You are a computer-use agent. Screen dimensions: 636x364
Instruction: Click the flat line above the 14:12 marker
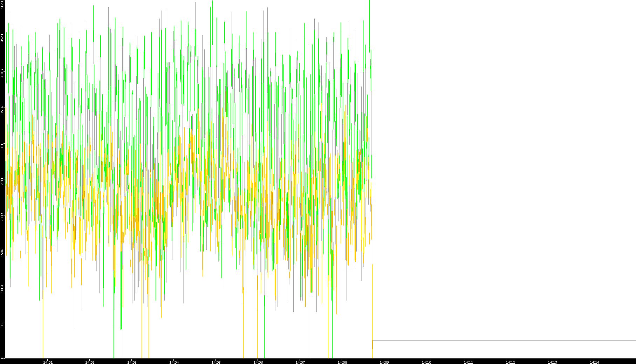pos(510,340)
